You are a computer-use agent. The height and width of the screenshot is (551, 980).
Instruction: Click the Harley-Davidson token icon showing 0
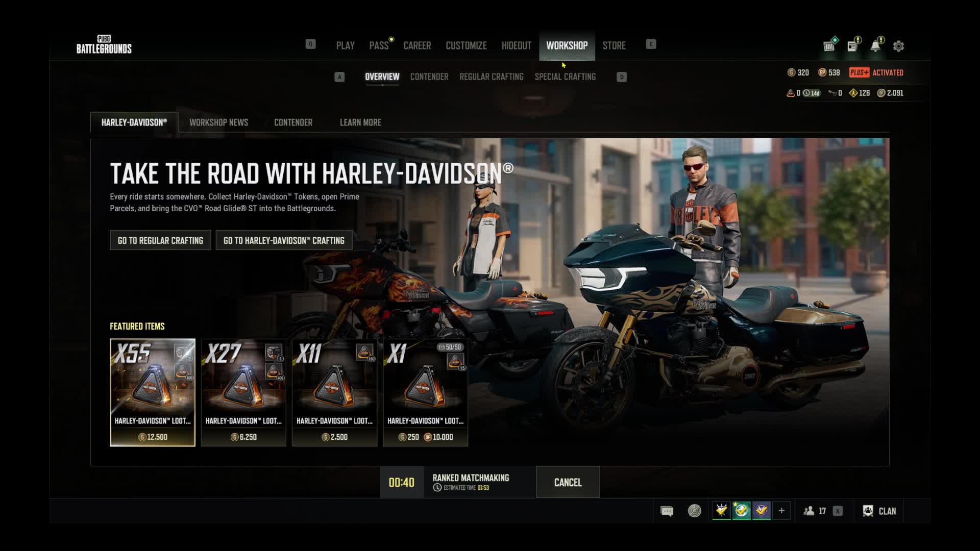coord(790,93)
